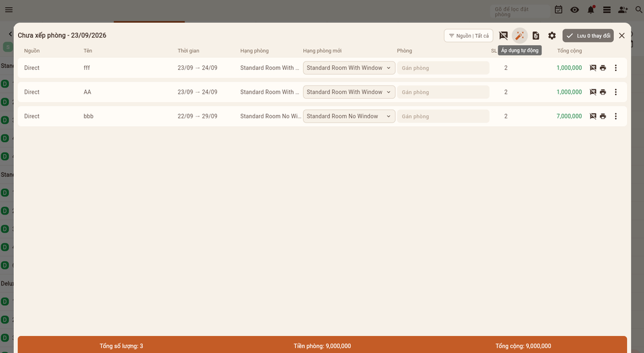Click crossed-message icon in fff row
The image size is (644, 353).
(x=593, y=68)
